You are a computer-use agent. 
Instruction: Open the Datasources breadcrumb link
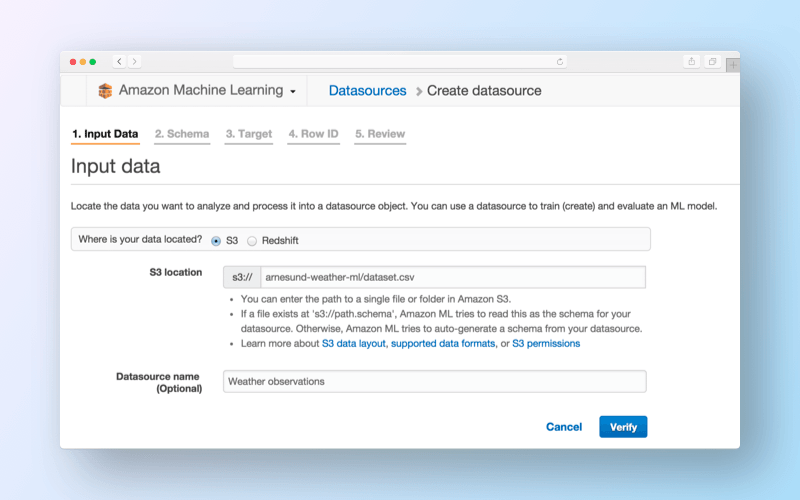367,91
